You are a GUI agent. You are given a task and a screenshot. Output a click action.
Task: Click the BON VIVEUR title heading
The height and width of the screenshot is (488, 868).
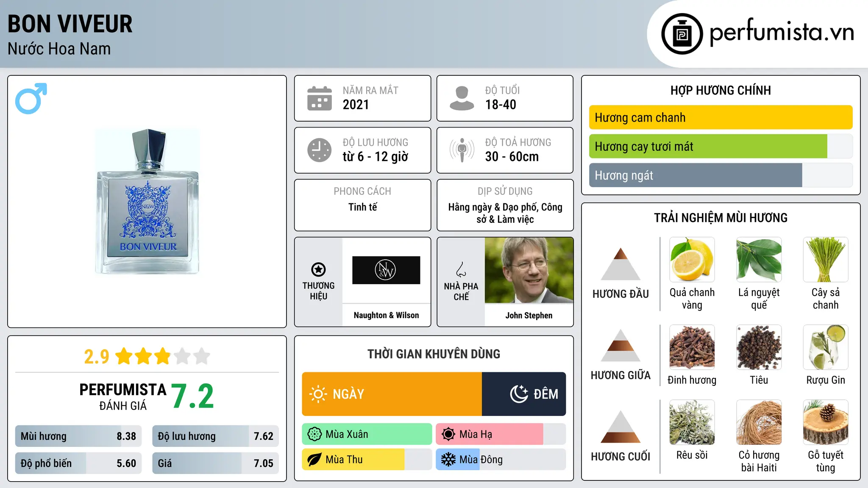pos(70,24)
